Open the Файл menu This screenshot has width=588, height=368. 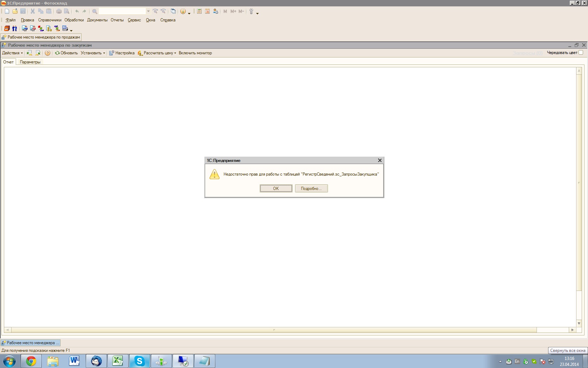tap(10, 20)
